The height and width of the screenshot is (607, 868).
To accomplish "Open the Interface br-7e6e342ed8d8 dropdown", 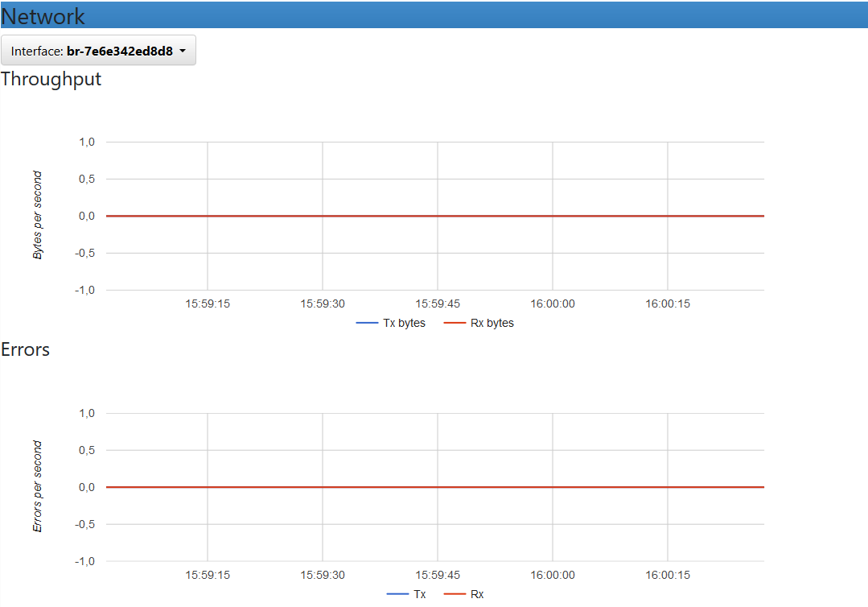I will click(x=98, y=51).
